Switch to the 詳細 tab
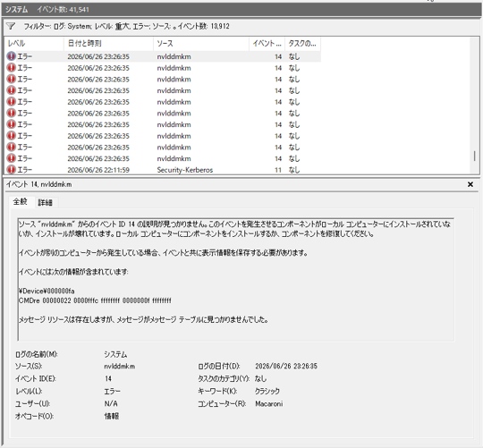This screenshot has width=483, height=448. click(46, 202)
